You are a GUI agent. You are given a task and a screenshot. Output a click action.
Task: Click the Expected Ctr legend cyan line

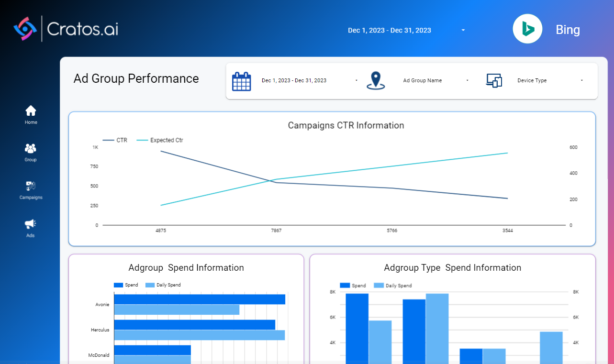pyautogui.click(x=143, y=140)
